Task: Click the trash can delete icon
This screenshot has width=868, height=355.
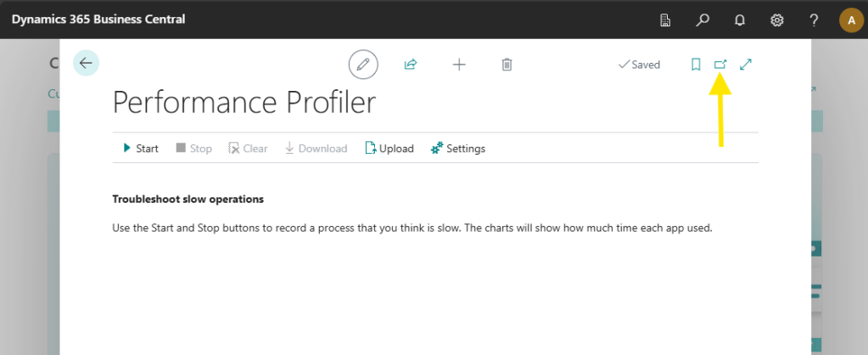Action: pos(507,65)
